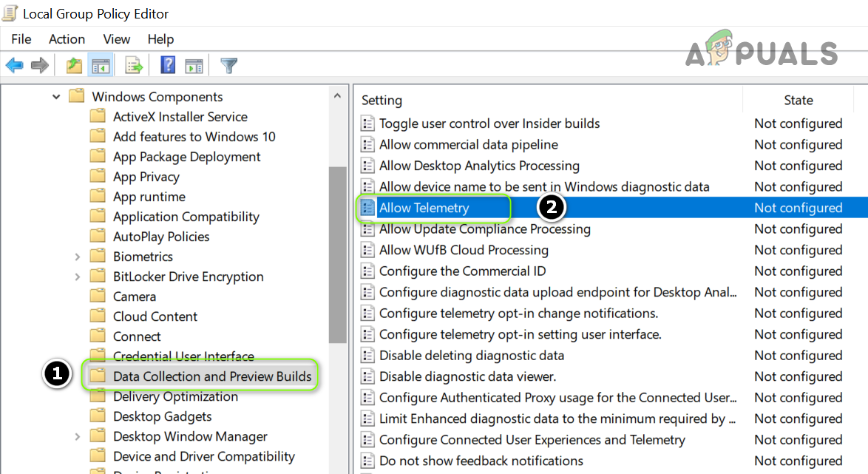
Task: Select the Disable diagnostic data viewer setting
Action: tap(467, 376)
